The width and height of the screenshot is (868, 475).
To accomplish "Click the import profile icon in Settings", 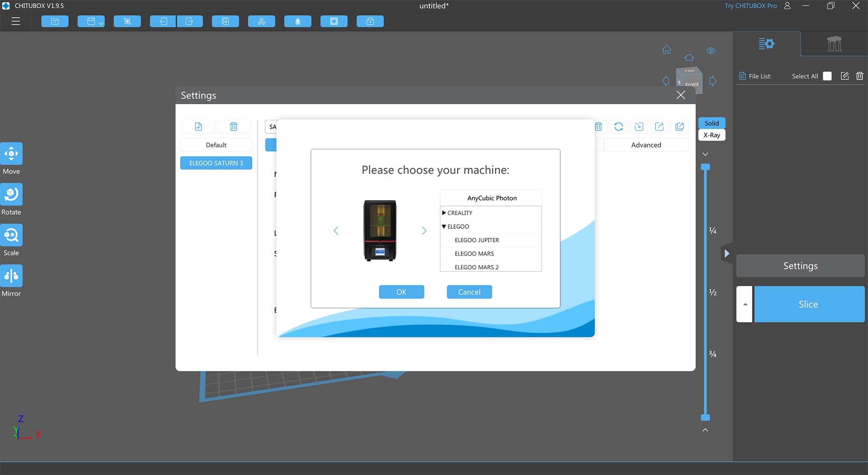I will coord(639,126).
